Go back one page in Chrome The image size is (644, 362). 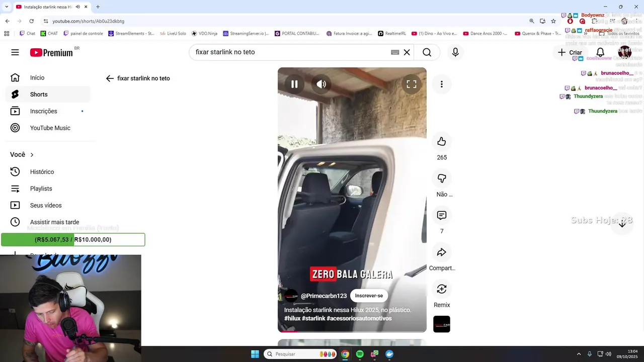pyautogui.click(x=8, y=21)
